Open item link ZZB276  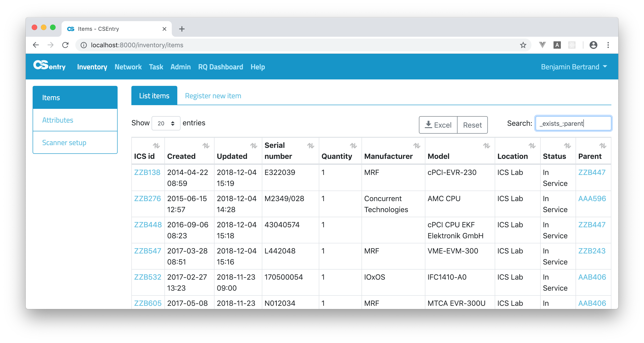[x=147, y=199]
